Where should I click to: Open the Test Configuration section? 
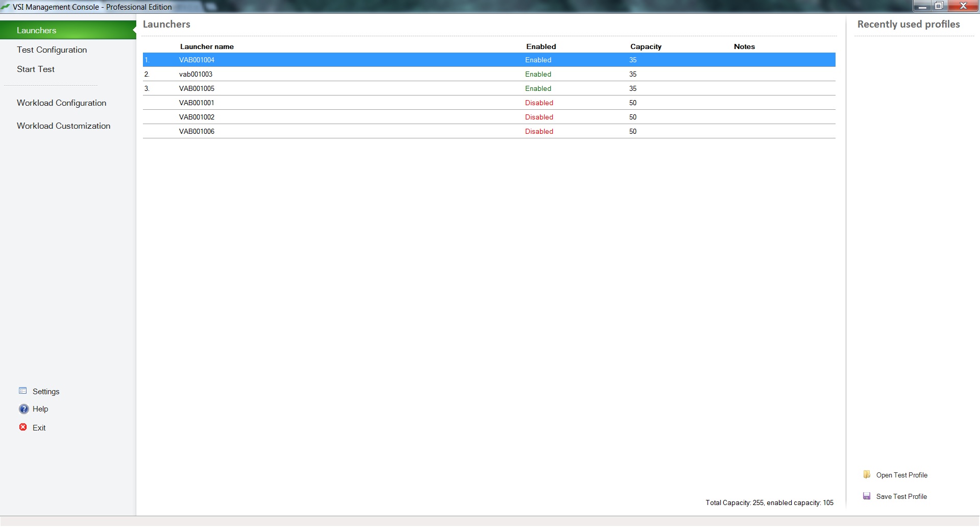click(x=52, y=50)
